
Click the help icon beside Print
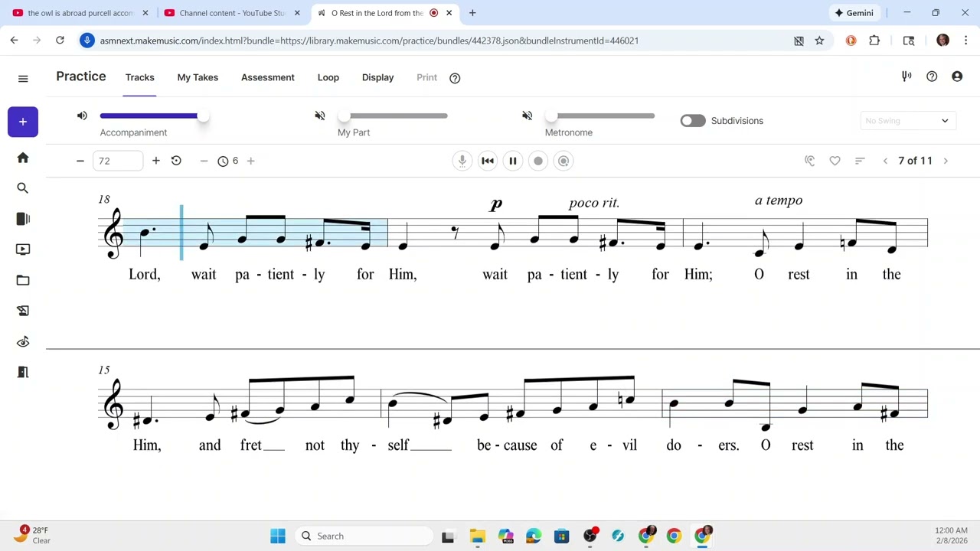pos(455,78)
